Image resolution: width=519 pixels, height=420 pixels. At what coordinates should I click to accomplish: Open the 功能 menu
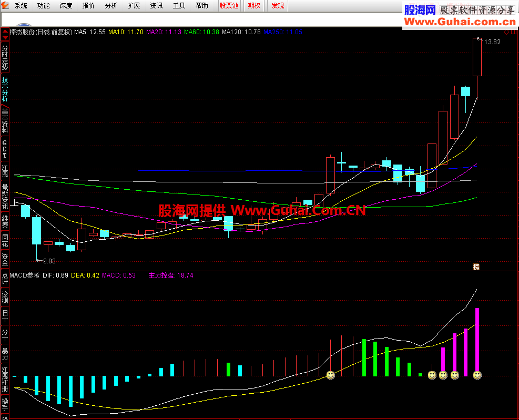pyautogui.click(x=43, y=6)
